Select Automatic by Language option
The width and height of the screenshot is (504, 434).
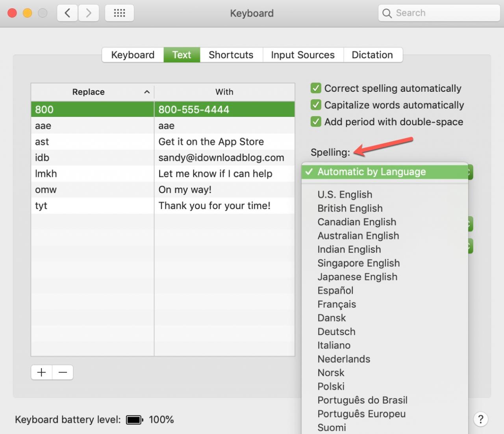click(x=371, y=172)
